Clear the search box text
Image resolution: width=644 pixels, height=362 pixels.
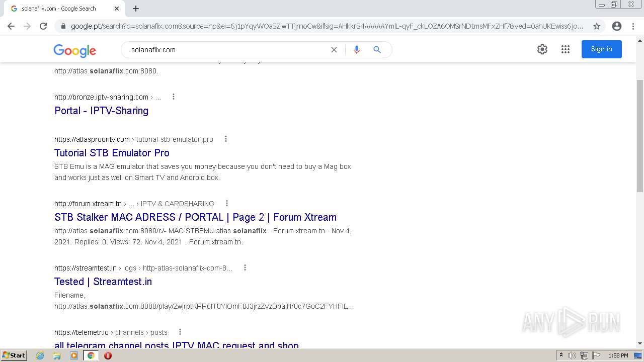click(x=334, y=50)
